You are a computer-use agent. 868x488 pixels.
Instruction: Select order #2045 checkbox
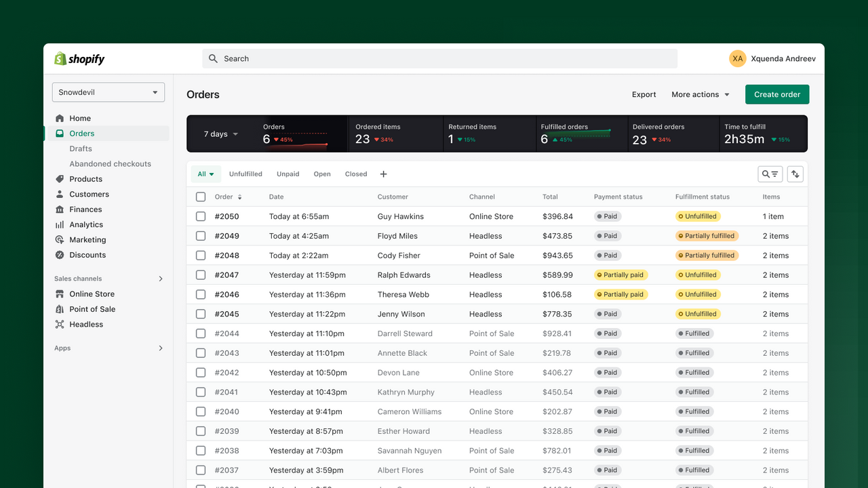pyautogui.click(x=201, y=314)
